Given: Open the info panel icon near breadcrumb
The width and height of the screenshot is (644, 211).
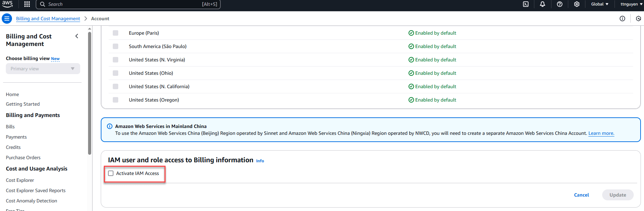Looking at the screenshot, I should (x=622, y=19).
